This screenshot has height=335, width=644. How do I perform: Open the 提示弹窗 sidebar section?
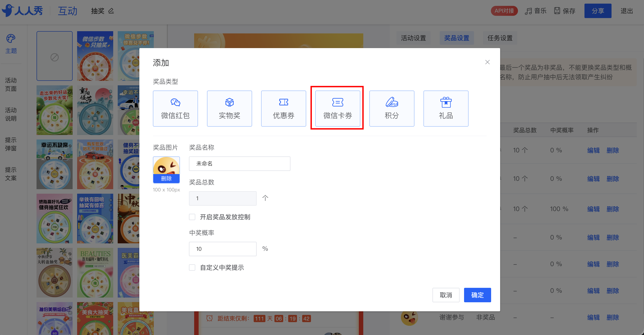pos(11,144)
